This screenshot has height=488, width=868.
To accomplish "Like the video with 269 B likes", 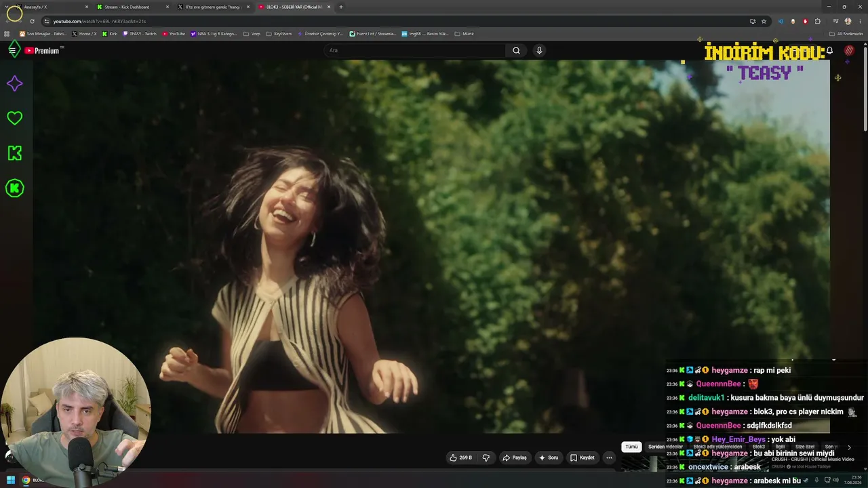I will pyautogui.click(x=460, y=457).
